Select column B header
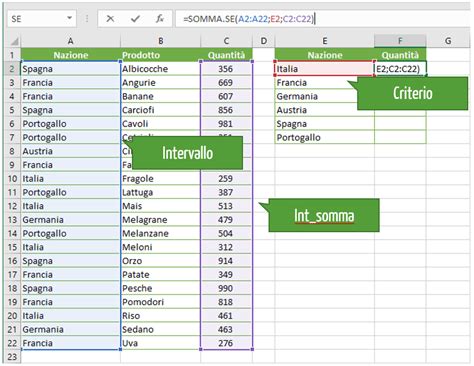Image resolution: width=474 pixels, height=366 pixels. [x=160, y=41]
